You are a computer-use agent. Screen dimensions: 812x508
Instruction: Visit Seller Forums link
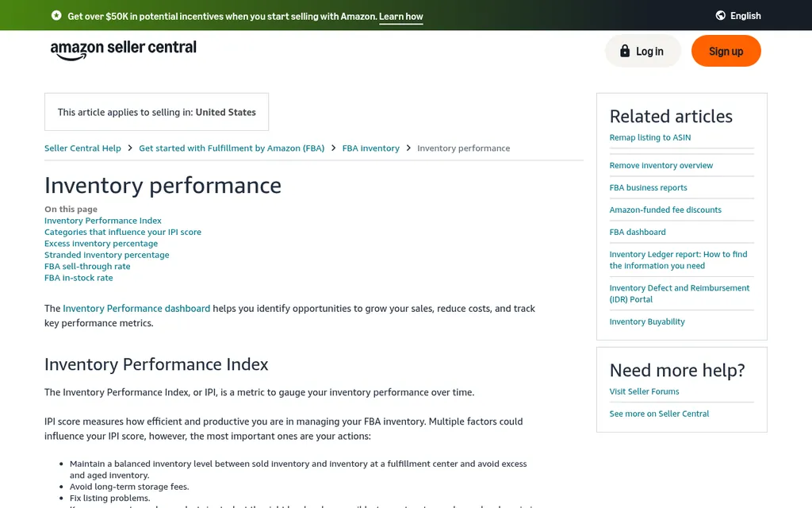(x=644, y=391)
